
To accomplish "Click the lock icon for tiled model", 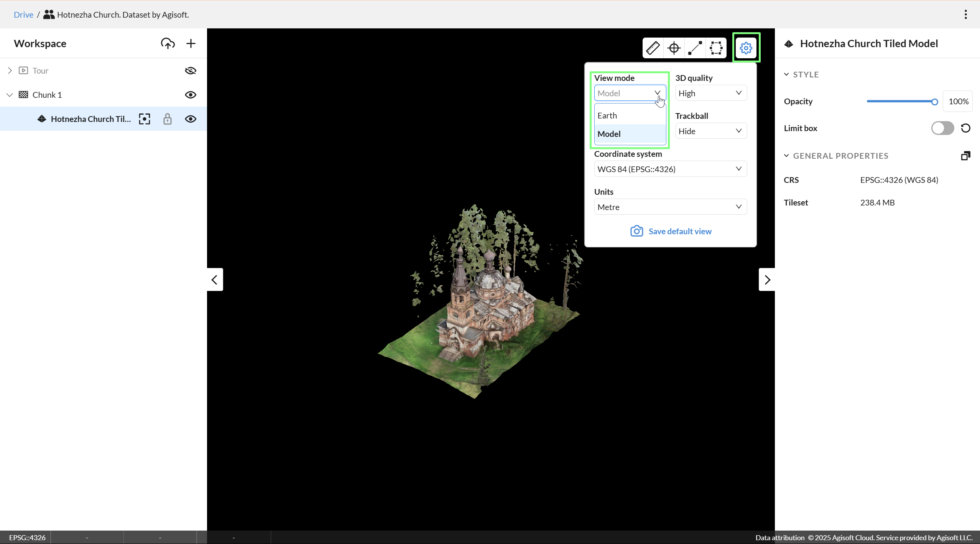I will point(167,119).
